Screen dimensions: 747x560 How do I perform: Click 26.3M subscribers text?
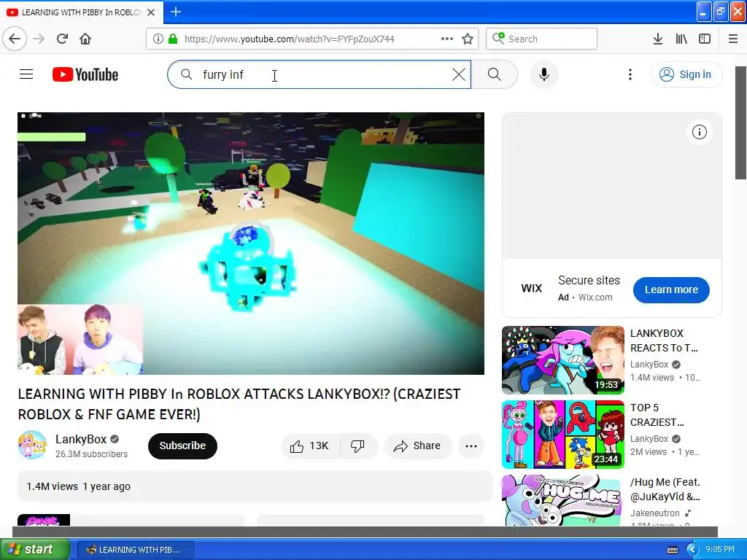click(91, 454)
